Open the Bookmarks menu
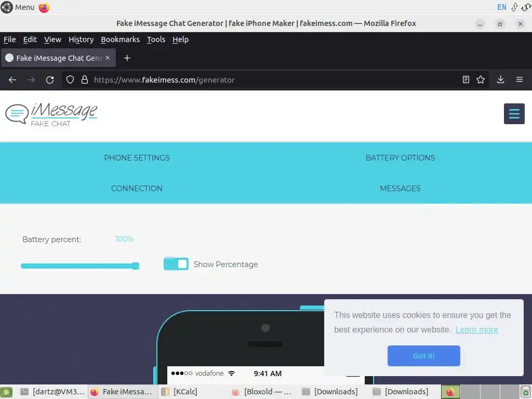 click(x=120, y=39)
